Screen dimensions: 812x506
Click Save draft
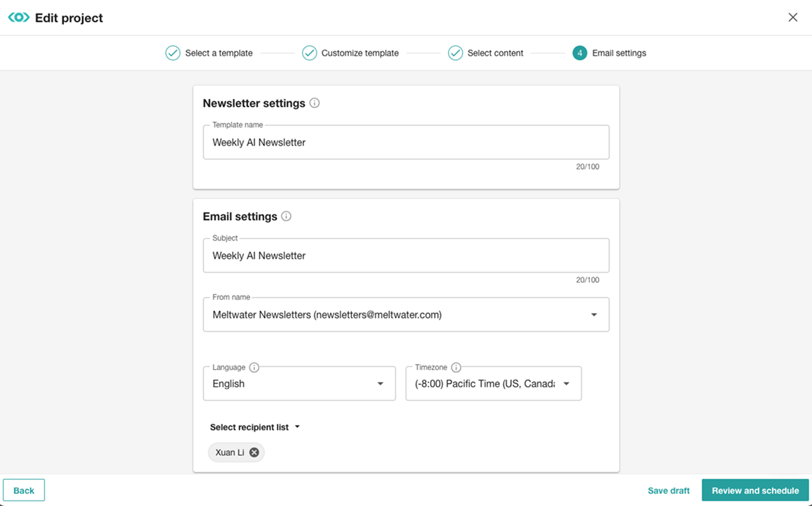coord(668,490)
